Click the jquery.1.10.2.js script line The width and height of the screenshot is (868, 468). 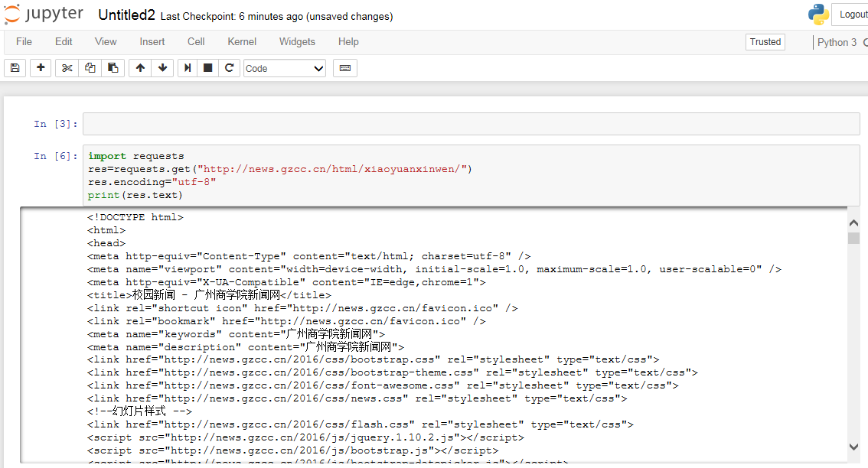coord(305,437)
